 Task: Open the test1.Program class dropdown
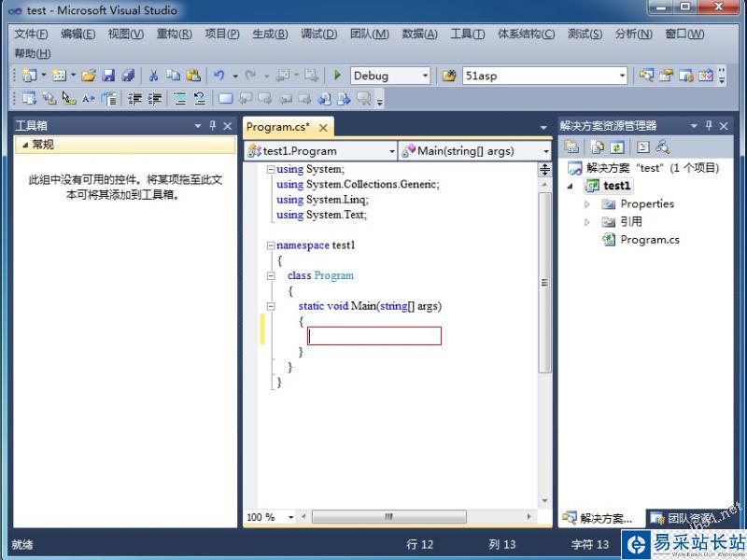pyautogui.click(x=392, y=151)
